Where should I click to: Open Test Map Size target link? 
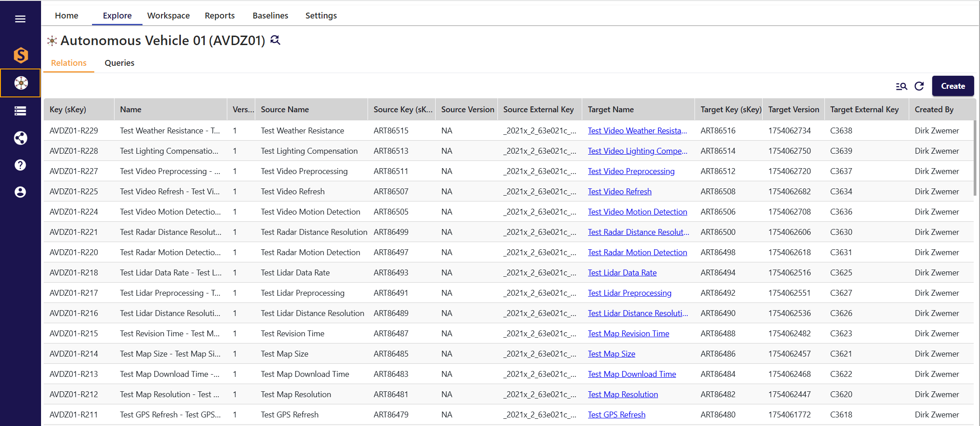click(612, 354)
